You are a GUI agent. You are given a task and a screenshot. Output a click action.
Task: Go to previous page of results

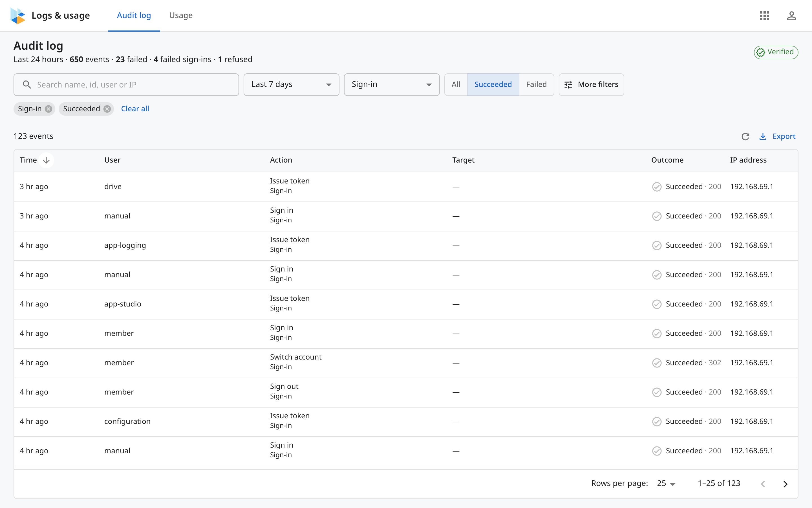pyautogui.click(x=763, y=484)
